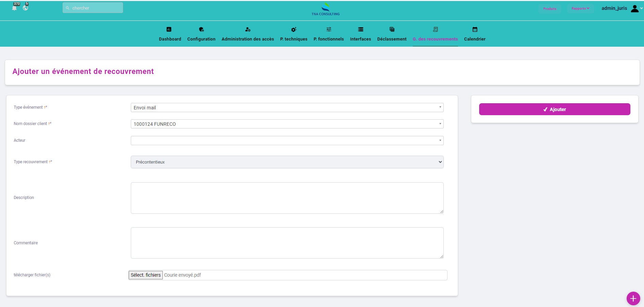The image size is (644, 307).
Task: Click the Sélect. fichiers button
Action: [x=146, y=275]
